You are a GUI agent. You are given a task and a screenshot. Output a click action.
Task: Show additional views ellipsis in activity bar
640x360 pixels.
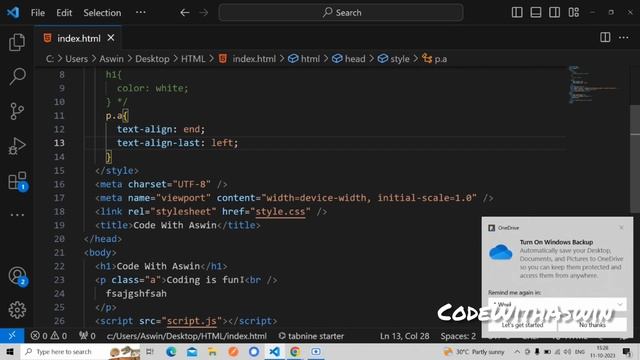click(x=17, y=215)
